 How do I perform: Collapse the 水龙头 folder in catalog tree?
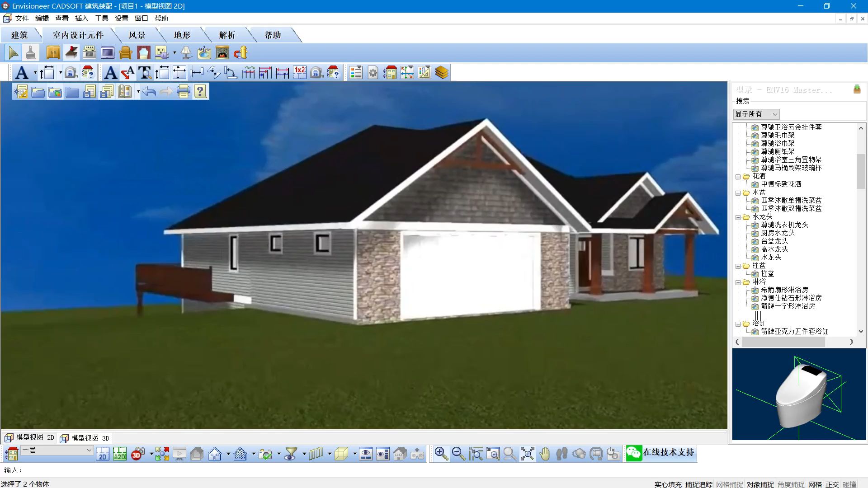[738, 217]
